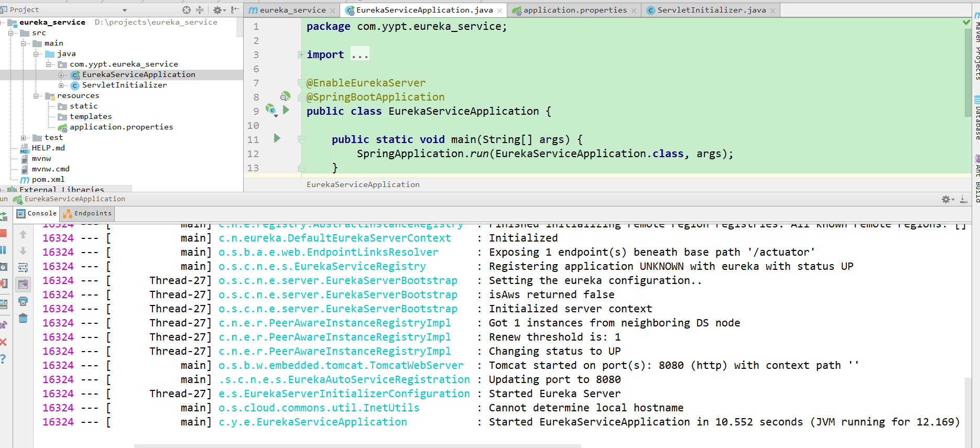Collapse com.yypt.eureka_service package node
980x448 pixels.
(x=49, y=64)
